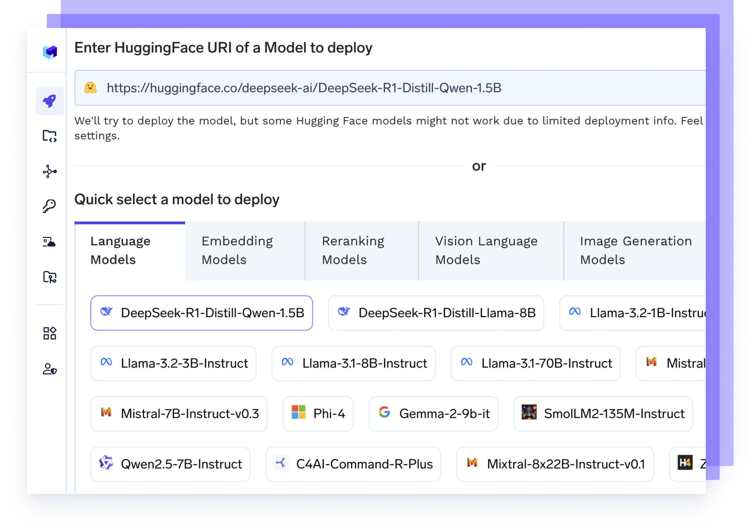The width and height of the screenshot is (756, 532).
Task: Open the apps grid sidebar icon
Action: (50, 333)
